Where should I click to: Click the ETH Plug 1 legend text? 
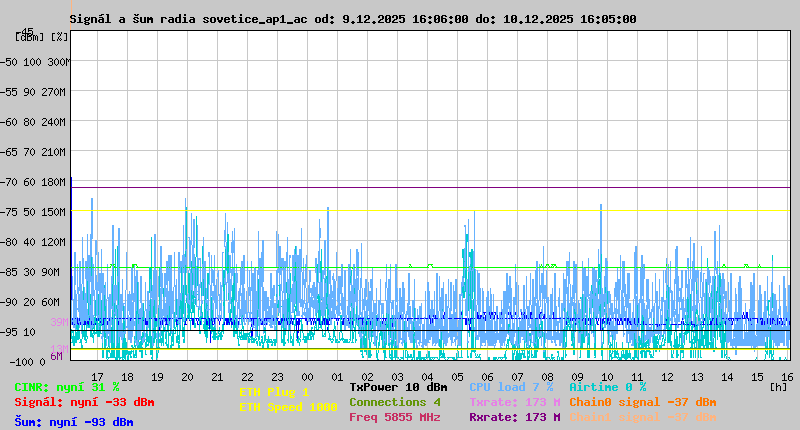pos(274,392)
